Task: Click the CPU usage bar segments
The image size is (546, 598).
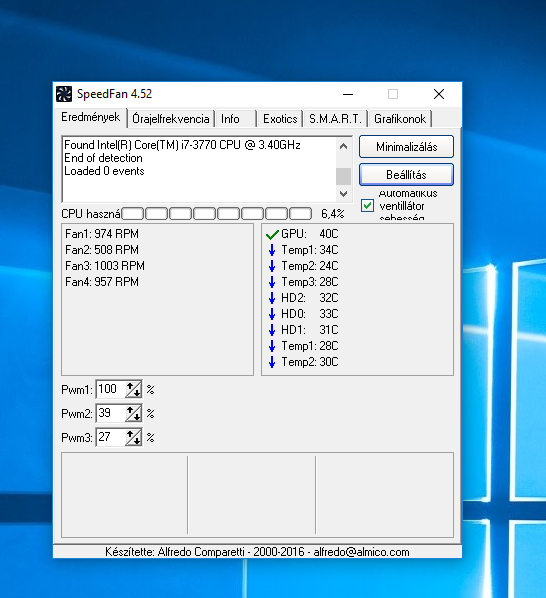Action: 217,214
